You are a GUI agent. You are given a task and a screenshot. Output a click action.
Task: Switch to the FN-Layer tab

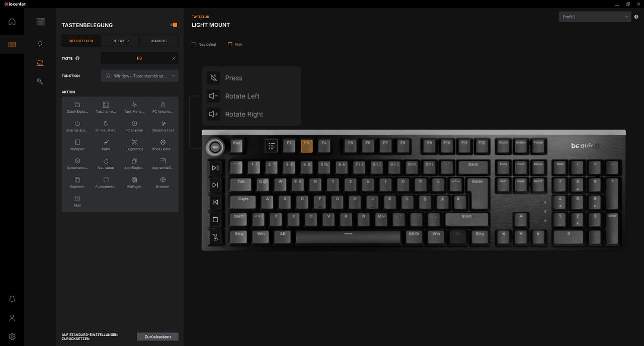coord(120,41)
